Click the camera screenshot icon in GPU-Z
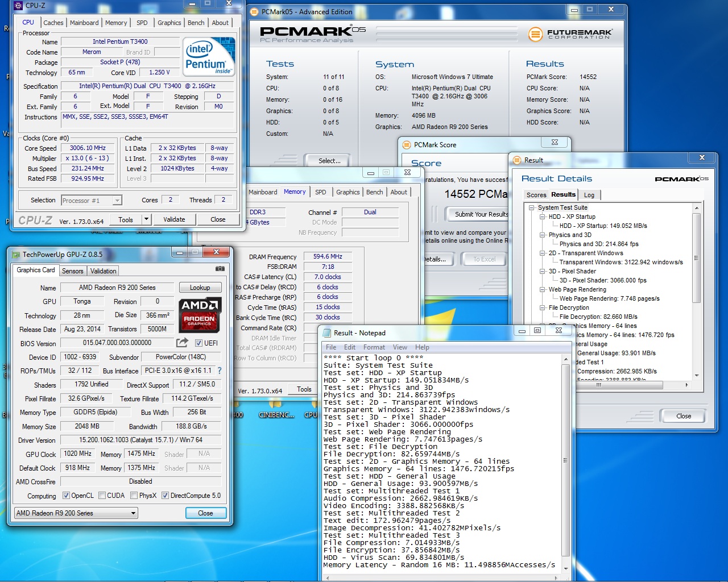Viewport: 728px width, 582px height. coord(220,269)
